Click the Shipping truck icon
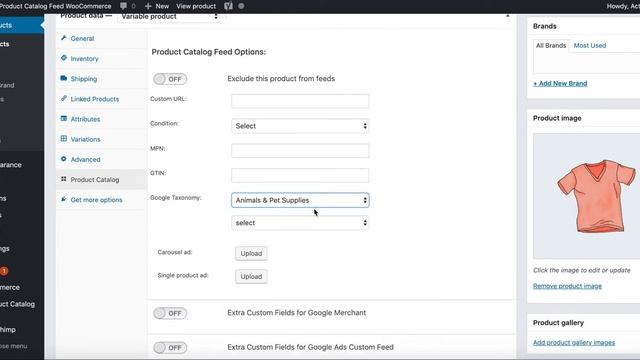Image resolution: width=640 pixels, height=360 pixels. 64,78
